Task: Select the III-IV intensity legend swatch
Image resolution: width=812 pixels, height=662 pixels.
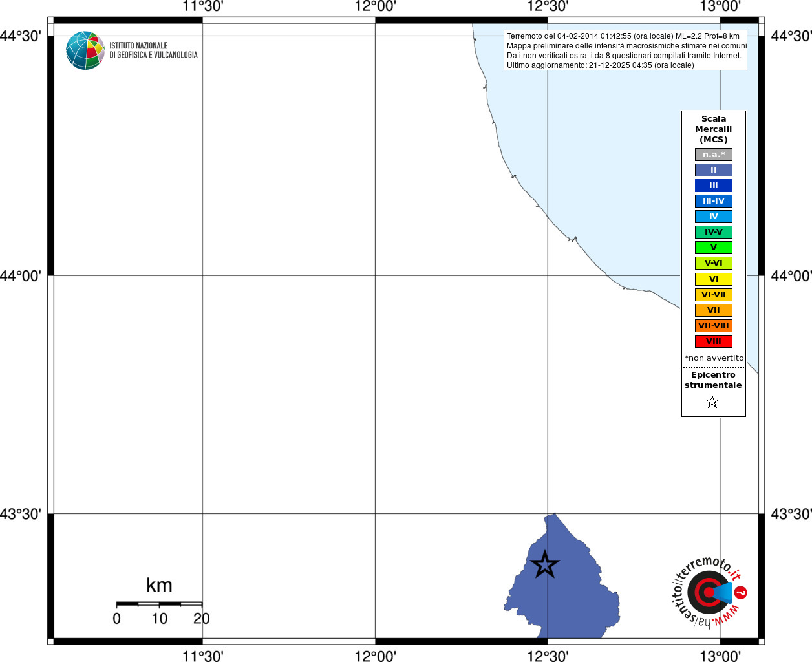Action: pyautogui.click(x=714, y=201)
